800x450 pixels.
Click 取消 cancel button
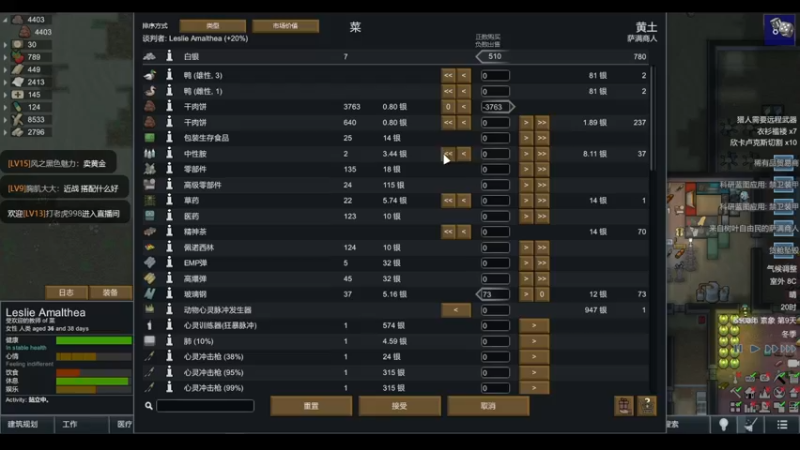(x=488, y=406)
